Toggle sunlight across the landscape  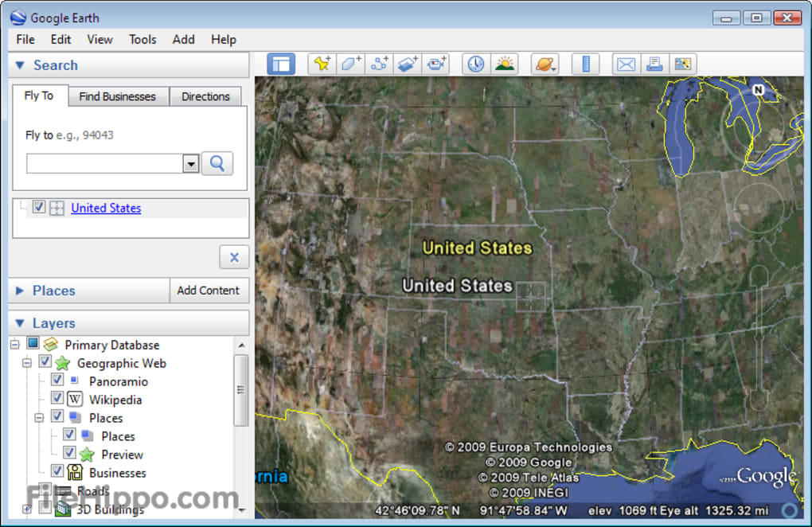point(505,64)
